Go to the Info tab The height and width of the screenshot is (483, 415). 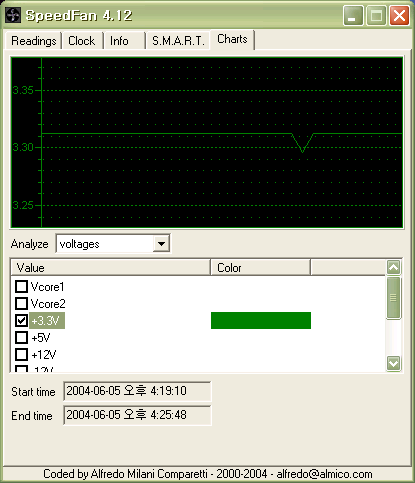(x=124, y=41)
